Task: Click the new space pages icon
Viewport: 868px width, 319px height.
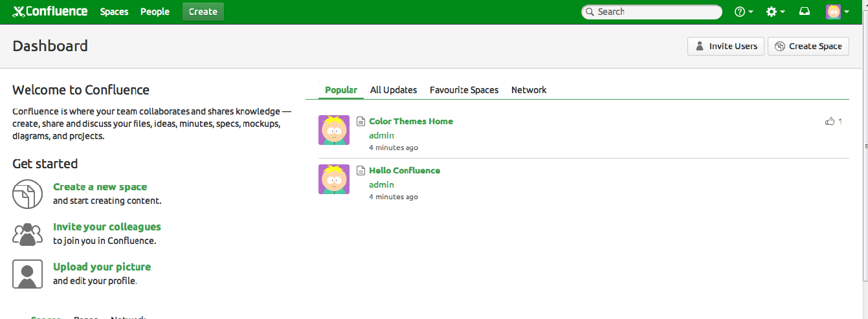Action: click(27, 194)
